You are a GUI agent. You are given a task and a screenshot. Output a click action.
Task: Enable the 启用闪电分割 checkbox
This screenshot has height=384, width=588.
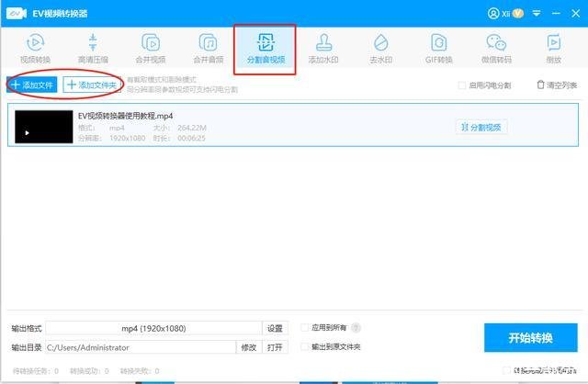462,85
